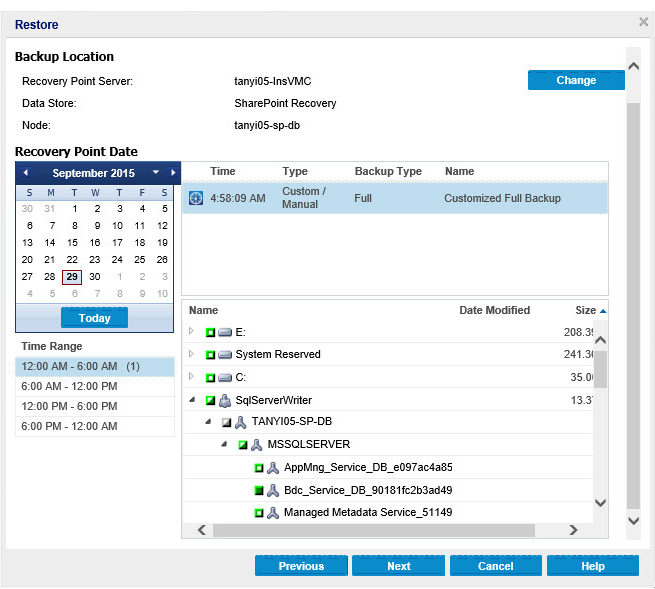Select the 6:00 AM - 12:00 PM time range
The height and width of the screenshot is (589, 655).
[68, 387]
